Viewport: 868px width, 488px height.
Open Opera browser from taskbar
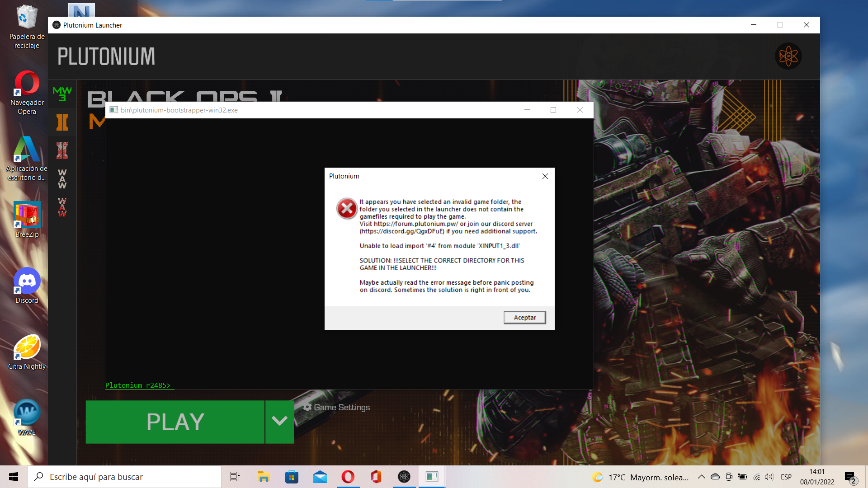point(348,477)
